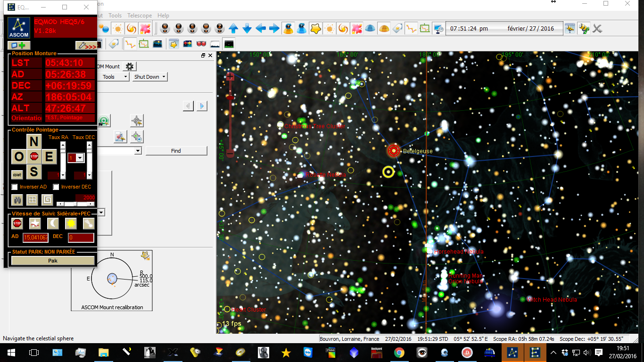Click the spiral search icon in EQMOD
The image size is (644, 362).
pyautogui.click(x=47, y=200)
